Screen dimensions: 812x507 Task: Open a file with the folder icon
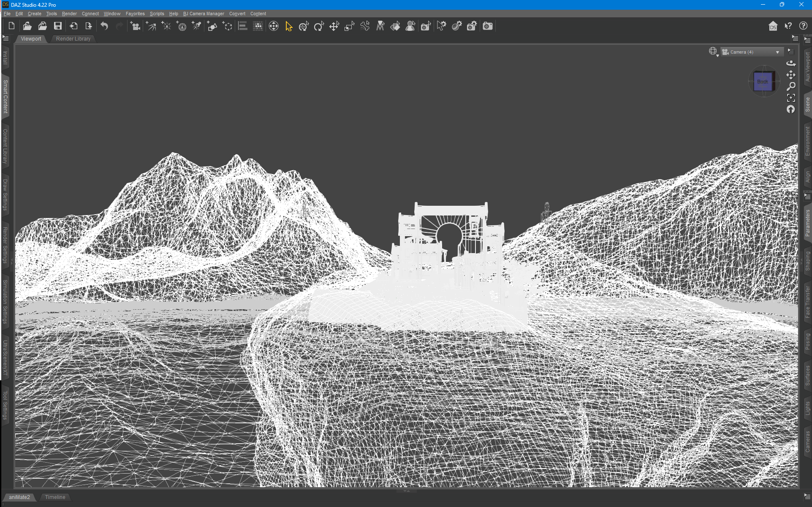coord(27,26)
